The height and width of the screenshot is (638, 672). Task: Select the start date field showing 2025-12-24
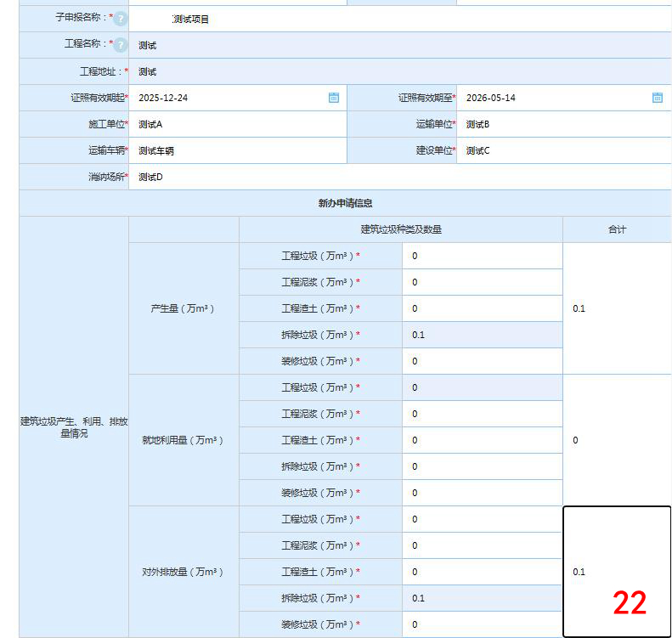pyautogui.click(x=229, y=98)
